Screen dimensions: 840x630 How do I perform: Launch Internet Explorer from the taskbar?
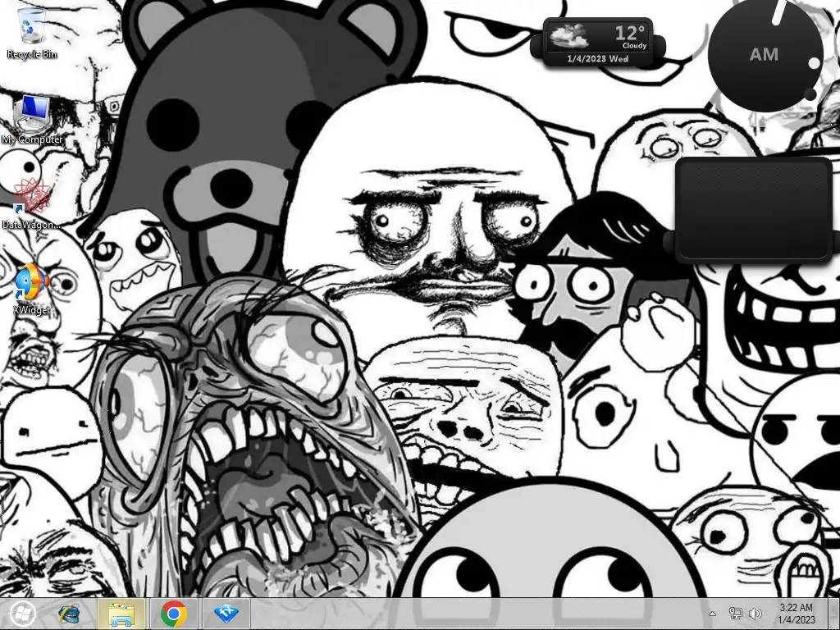click(69, 614)
